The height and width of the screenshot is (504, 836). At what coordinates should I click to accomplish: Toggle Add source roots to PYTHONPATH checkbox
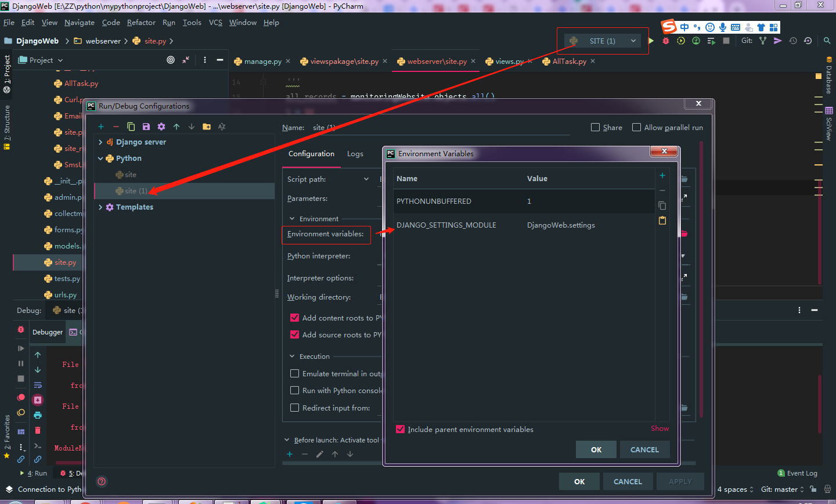pos(294,334)
